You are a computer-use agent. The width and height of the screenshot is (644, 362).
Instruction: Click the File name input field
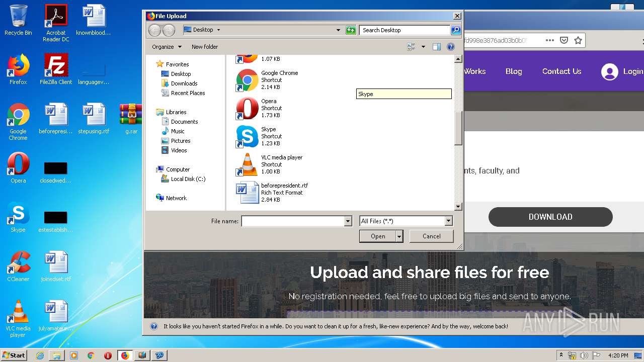tap(293, 221)
